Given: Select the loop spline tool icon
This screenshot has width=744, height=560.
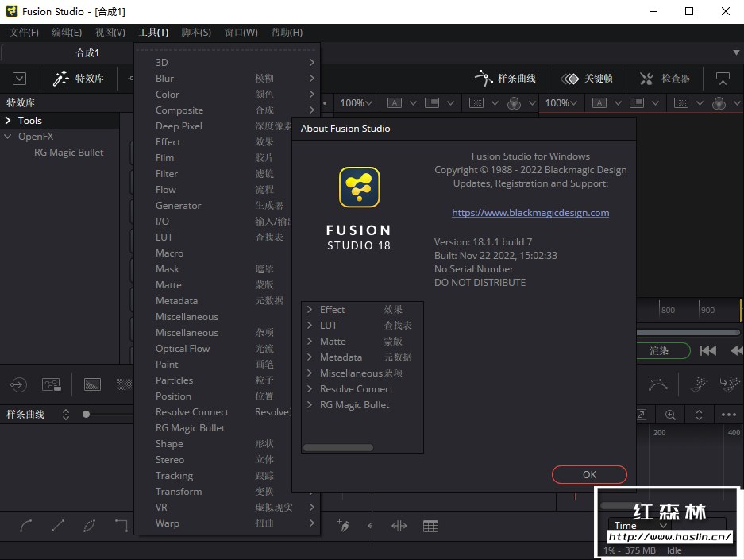Looking at the screenshot, I should [x=89, y=525].
